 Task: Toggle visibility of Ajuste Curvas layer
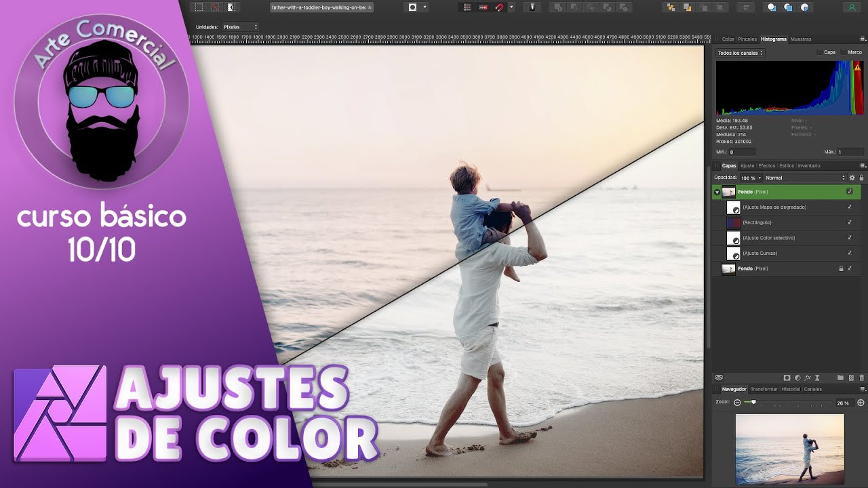(x=849, y=253)
